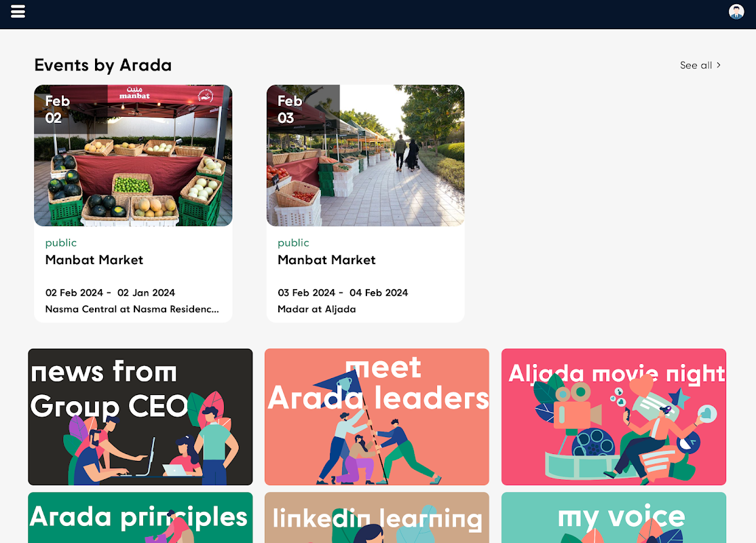Select the Feb 02 date badge

(x=58, y=109)
